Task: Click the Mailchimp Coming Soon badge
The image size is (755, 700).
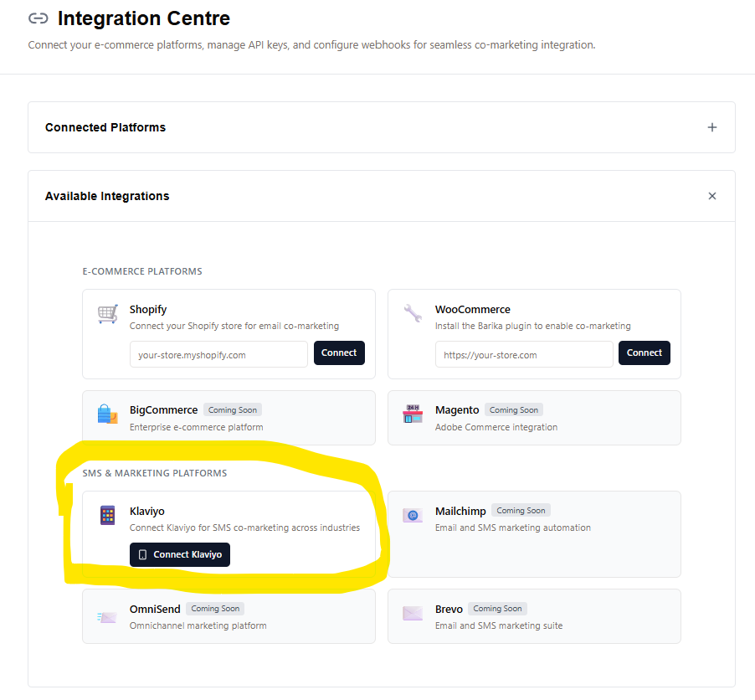Action: pyautogui.click(x=521, y=511)
